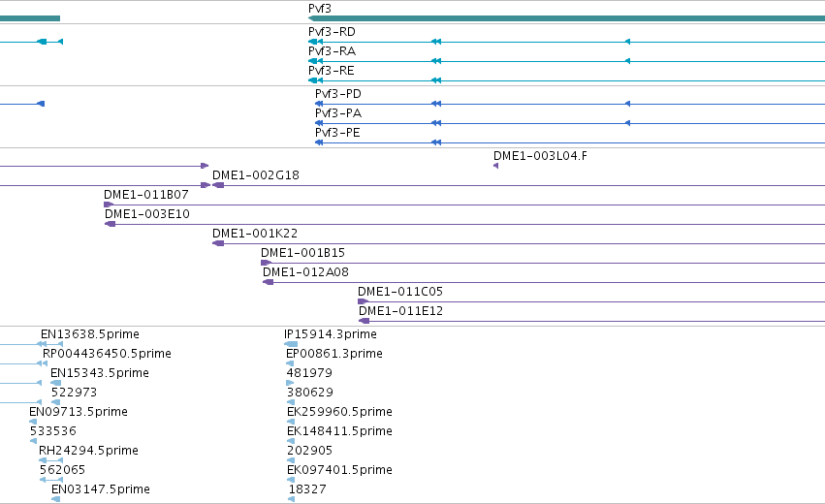This screenshot has height=504, width=825.
Task: Select feature 522973
Action: point(75,393)
